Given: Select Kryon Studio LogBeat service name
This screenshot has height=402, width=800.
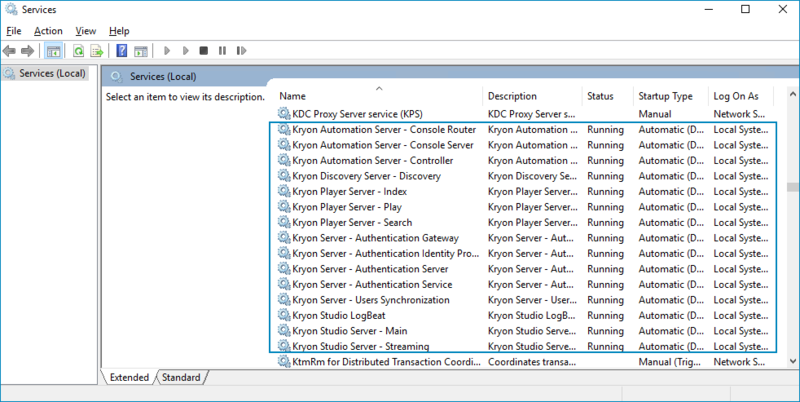Looking at the screenshot, I should (339, 315).
